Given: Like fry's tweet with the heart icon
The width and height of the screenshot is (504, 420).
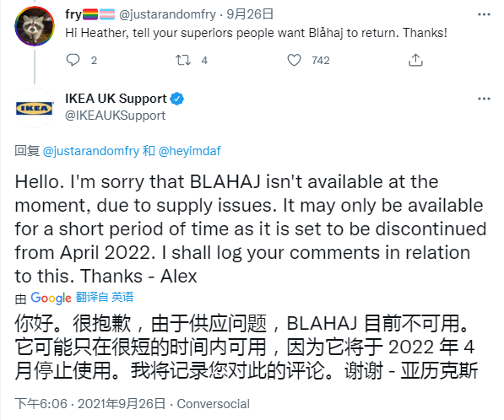Looking at the screenshot, I should pyautogui.click(x=294, y=60).
